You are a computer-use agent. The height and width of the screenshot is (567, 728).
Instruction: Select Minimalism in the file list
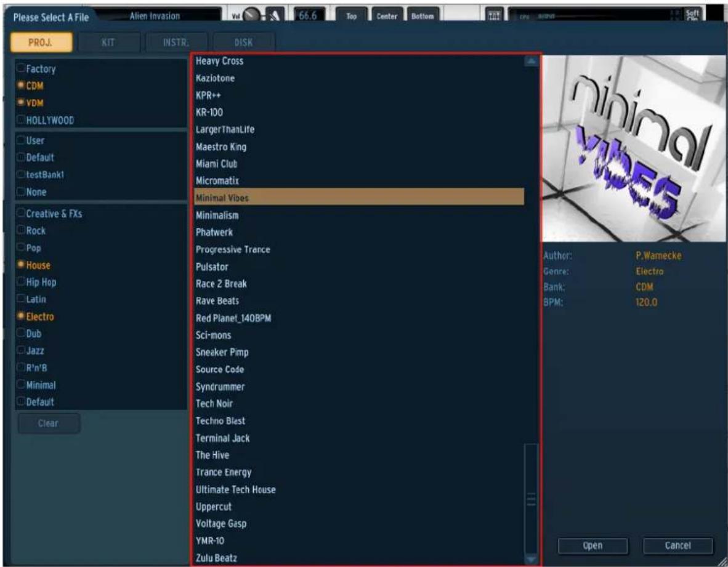(359, 215)
